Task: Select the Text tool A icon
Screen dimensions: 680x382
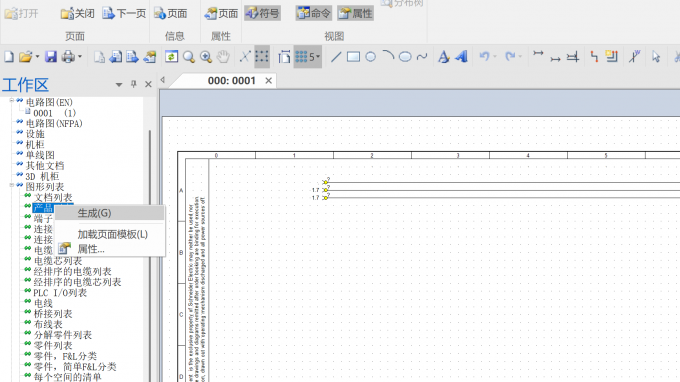Action: pyautogui.click(x=444, y=57)
